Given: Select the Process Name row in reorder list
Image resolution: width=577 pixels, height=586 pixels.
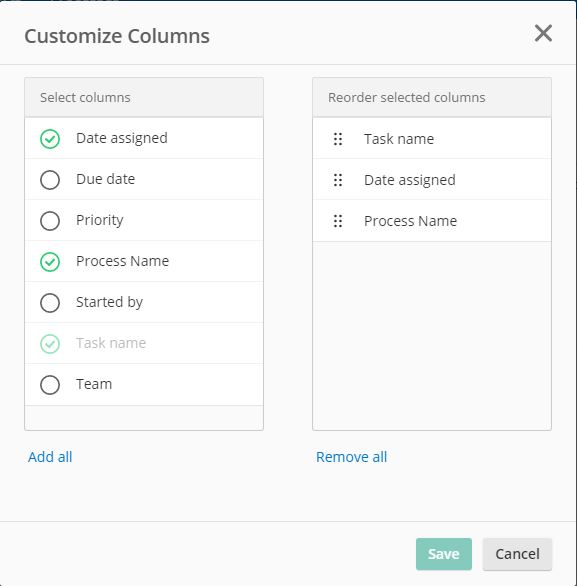Looking at the screenshot, I should 432,221.
